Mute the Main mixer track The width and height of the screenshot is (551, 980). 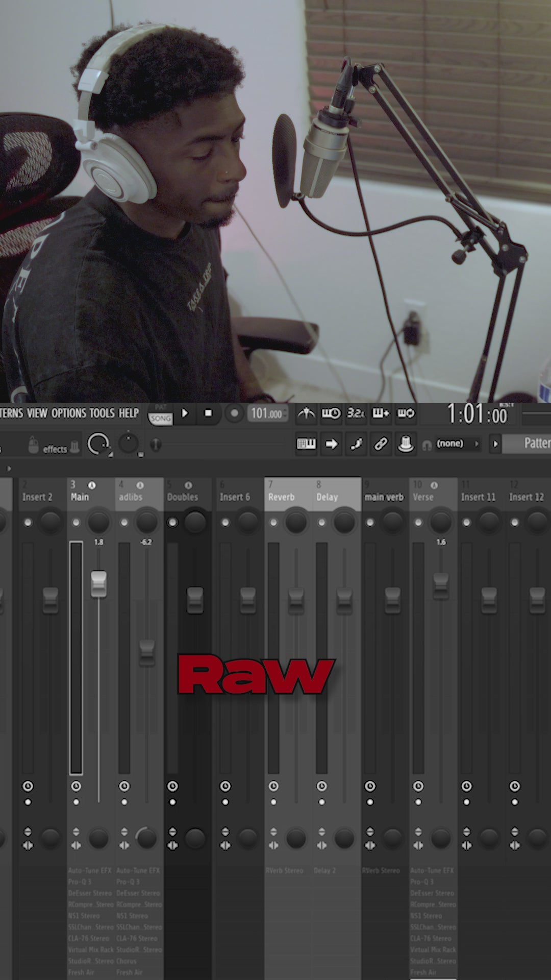point(76,522)
